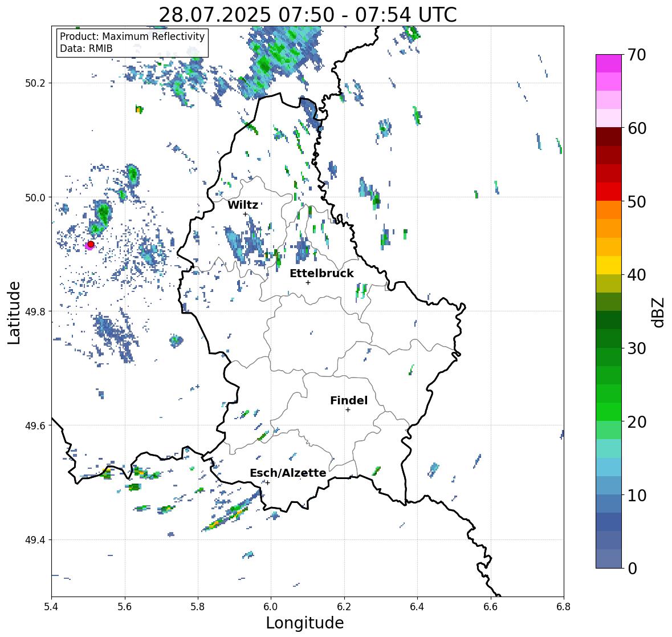Click the cross marker below Findel

click(348, 410)
